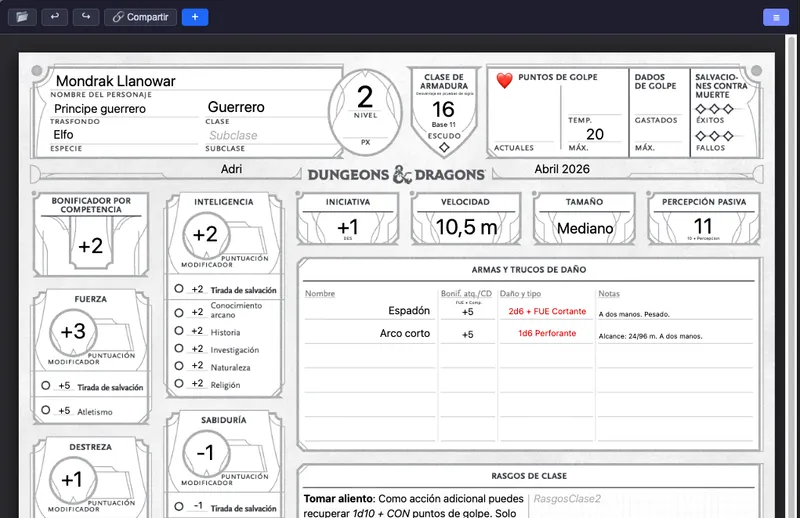Open the menu button at top right
800x518 pixels.
776,17
